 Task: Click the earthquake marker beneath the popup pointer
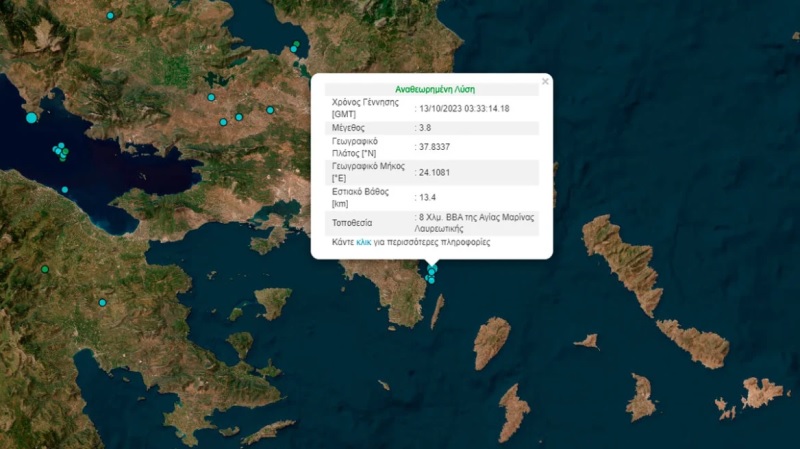(432, 270)
